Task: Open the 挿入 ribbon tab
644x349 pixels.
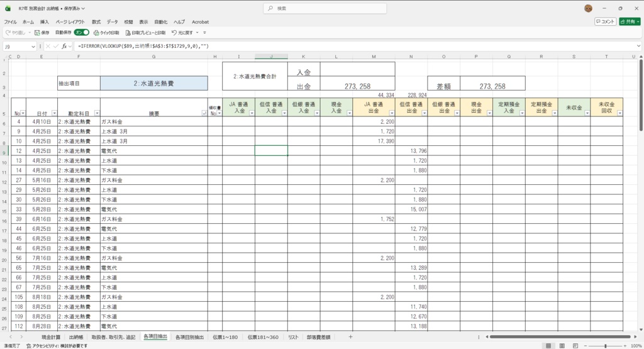Action: point(45,22)
